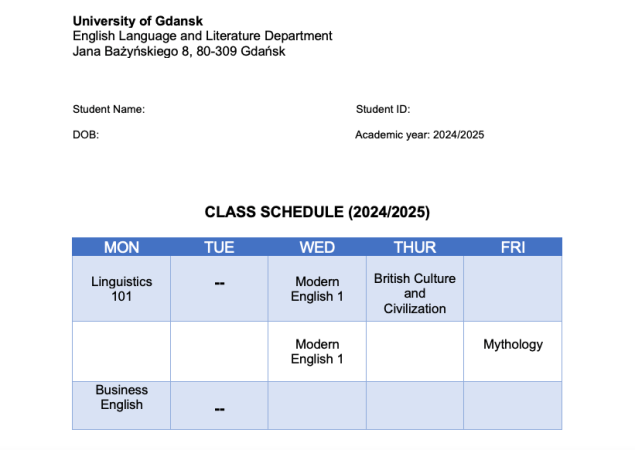The width and height of the screenshot is (635, 450).
Task: Select the TUE column header
Action: (219, 247)
